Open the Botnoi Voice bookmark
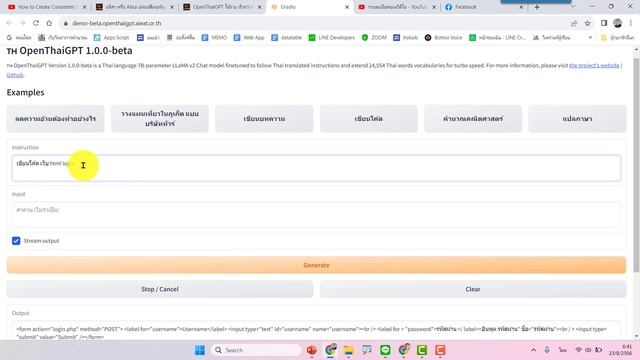 click(443, 38)
